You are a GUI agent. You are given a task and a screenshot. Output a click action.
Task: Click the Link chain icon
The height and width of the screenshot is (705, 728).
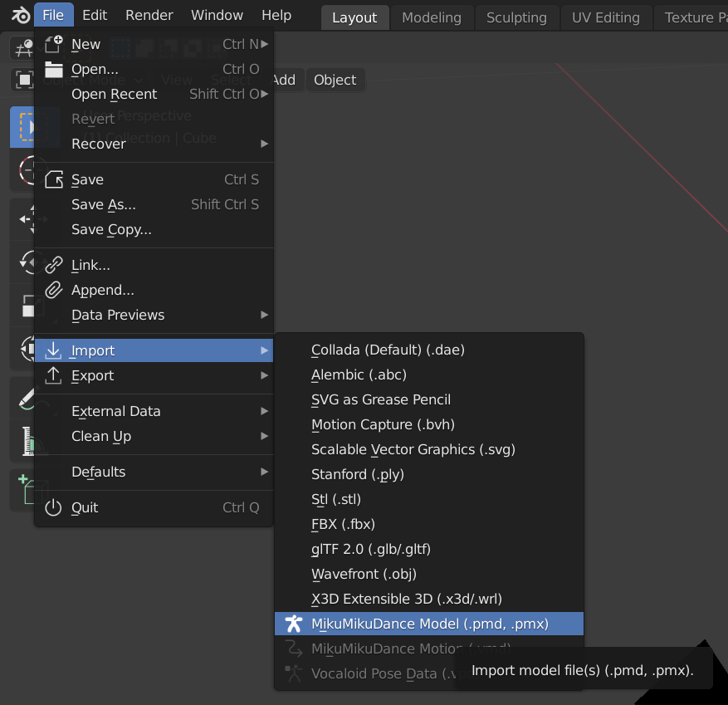click(53, 265)
